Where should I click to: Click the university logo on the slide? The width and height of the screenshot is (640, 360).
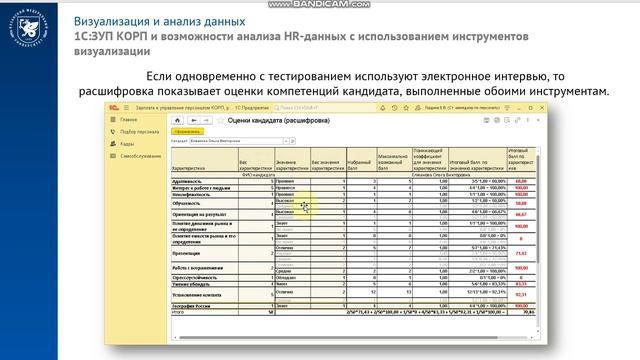[x=29, y=28]
